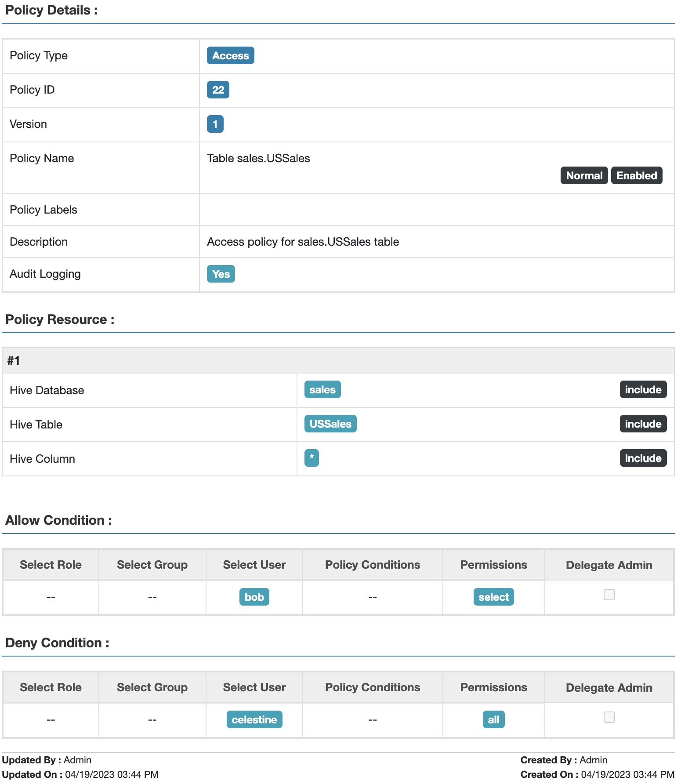The image size is (681, 784).
Task: Toggle Delegate Admin checkbox in Deny Condition
Action: coord(609,717)
